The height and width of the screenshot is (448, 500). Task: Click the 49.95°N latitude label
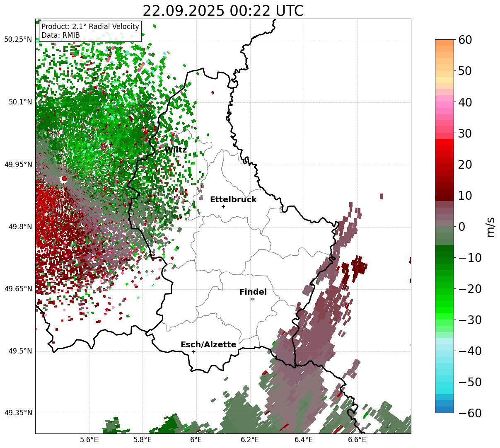coord(18,165)
